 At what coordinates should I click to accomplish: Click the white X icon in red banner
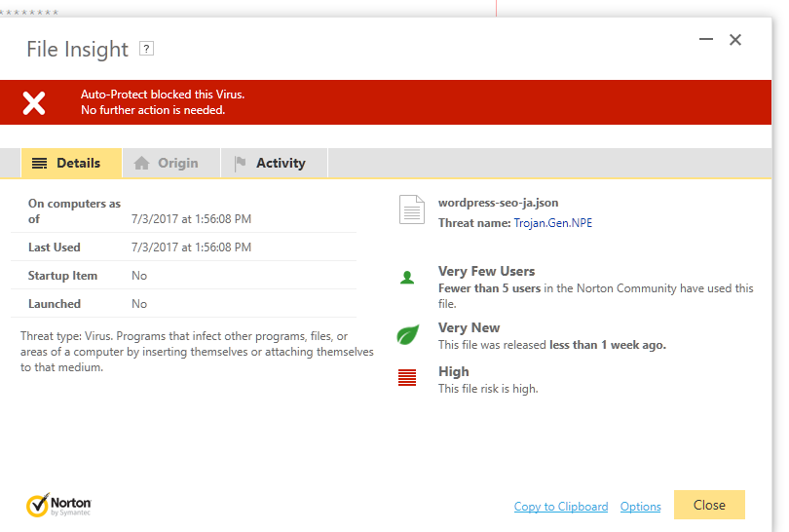pos(34,102)
